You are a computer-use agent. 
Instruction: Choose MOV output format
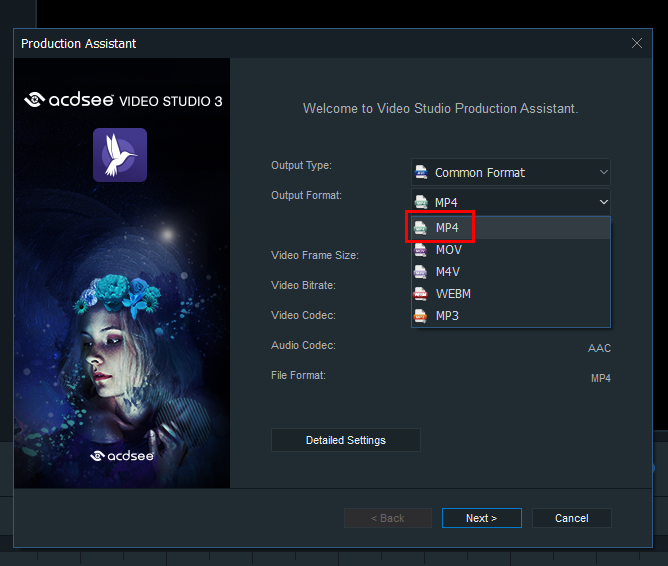click(x=510, y=250)
